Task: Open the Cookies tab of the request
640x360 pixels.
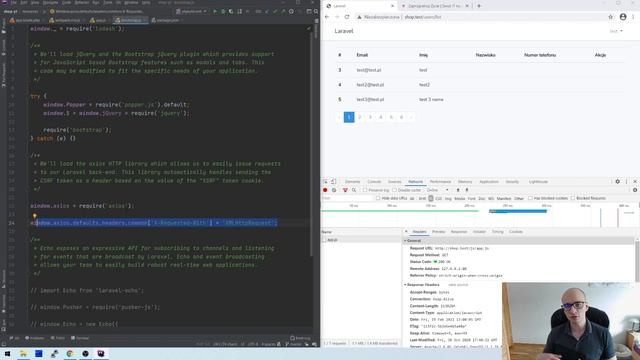Action: tap(516, 232)
